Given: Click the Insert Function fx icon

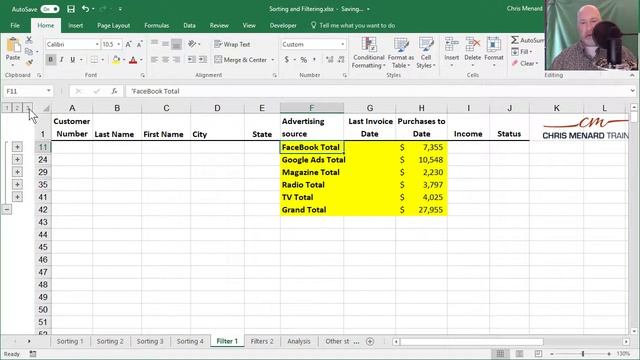Looking at the screenshot, I should pos(114,91).
